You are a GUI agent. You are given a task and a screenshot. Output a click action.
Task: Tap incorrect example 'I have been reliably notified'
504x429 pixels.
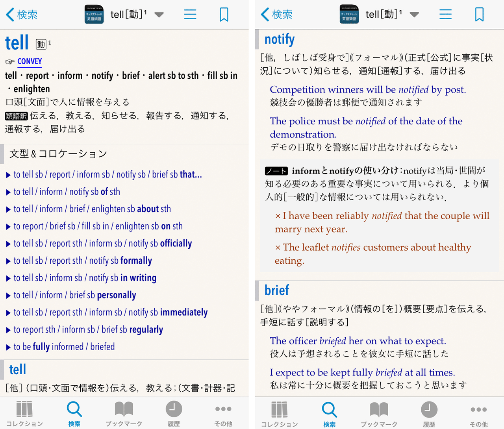pyautogui.click(x=382, y=222)
